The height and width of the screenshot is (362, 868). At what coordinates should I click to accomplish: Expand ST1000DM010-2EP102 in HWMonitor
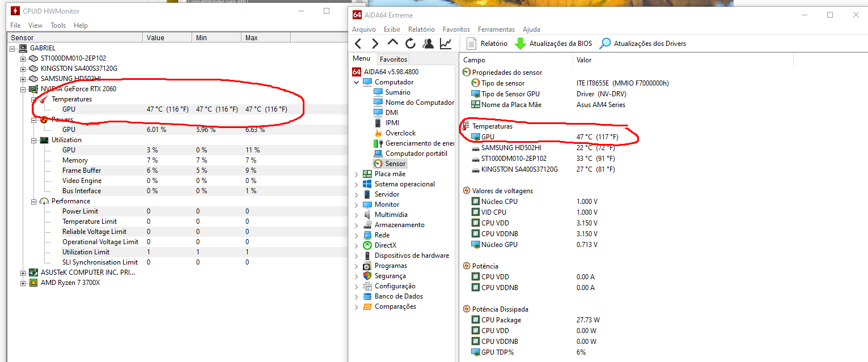23,58
